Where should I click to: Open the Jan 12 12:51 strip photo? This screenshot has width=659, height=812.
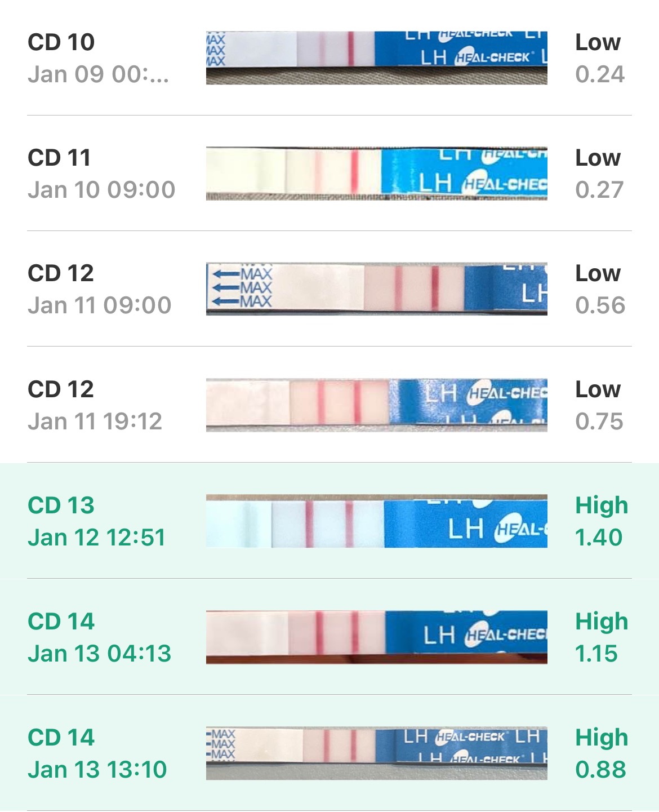click(376, 521)
